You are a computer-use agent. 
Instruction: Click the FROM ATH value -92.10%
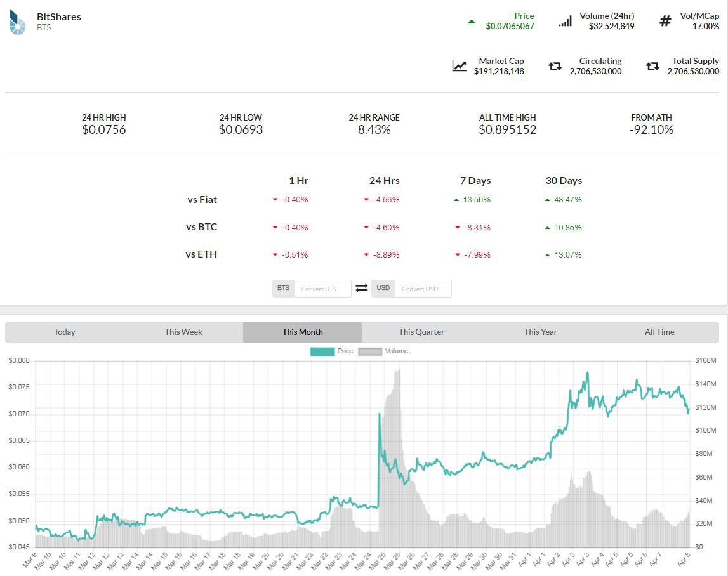click(x=651, y=130)
